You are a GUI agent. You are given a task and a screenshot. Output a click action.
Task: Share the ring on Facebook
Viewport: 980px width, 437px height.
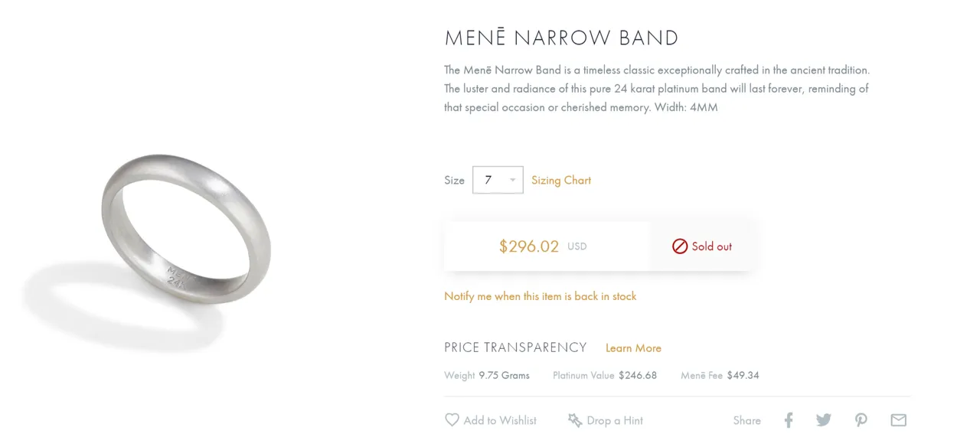pyautogui.click(x=789, y=420)
